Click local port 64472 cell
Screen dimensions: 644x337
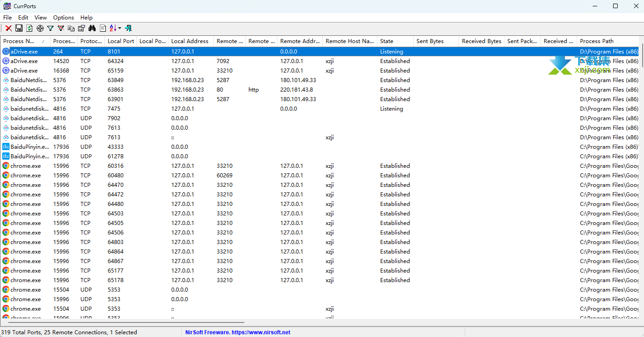pyautogui.click(x=115, y=194)
